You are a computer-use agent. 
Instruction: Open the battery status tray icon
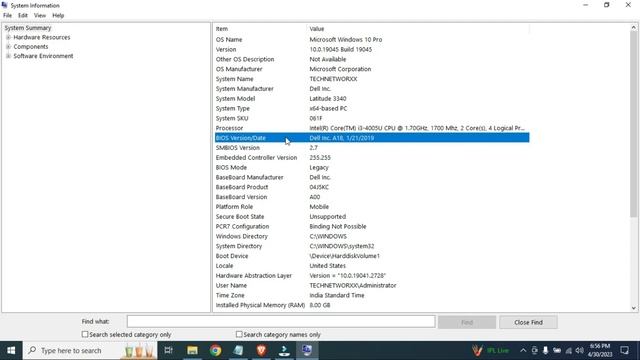click(x=557, y=350)
